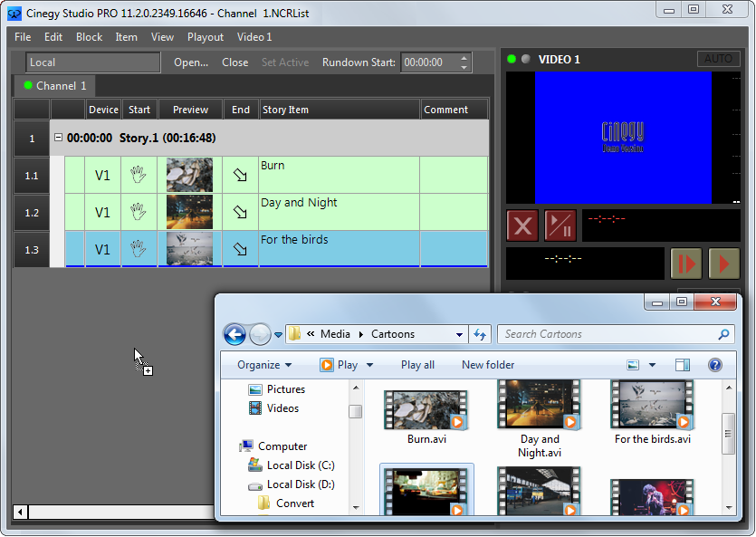Select the Channel 1 tab
Viewport: 756px width, 537px height.
click(54, 86)
